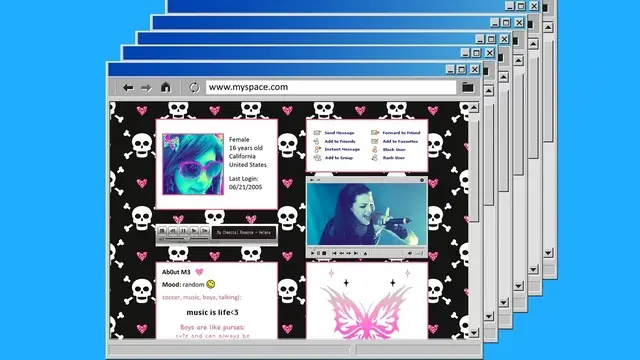Stop the song in the music player
640x360 pixels.
[162, 231]
